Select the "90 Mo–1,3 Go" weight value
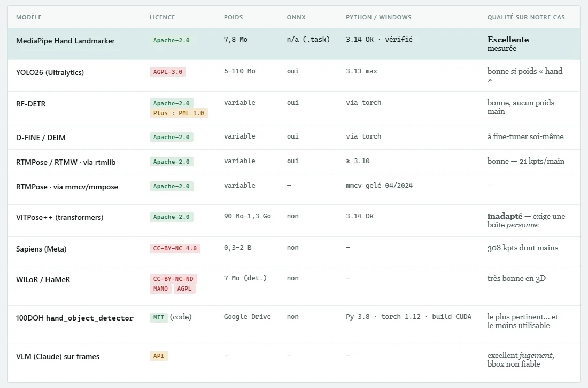 (247, 216)
